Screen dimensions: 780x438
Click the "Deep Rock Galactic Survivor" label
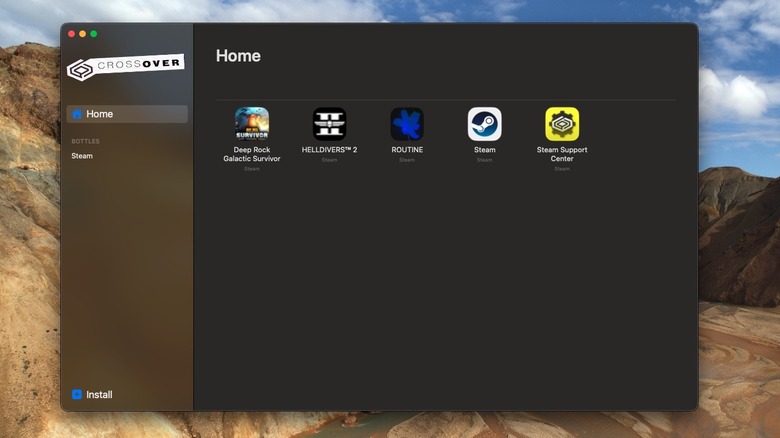pyautogui.click(x=252, y=154)
